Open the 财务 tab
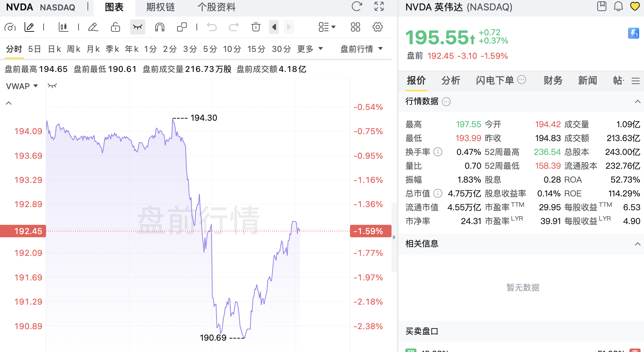644x352 pixels. 553,81
